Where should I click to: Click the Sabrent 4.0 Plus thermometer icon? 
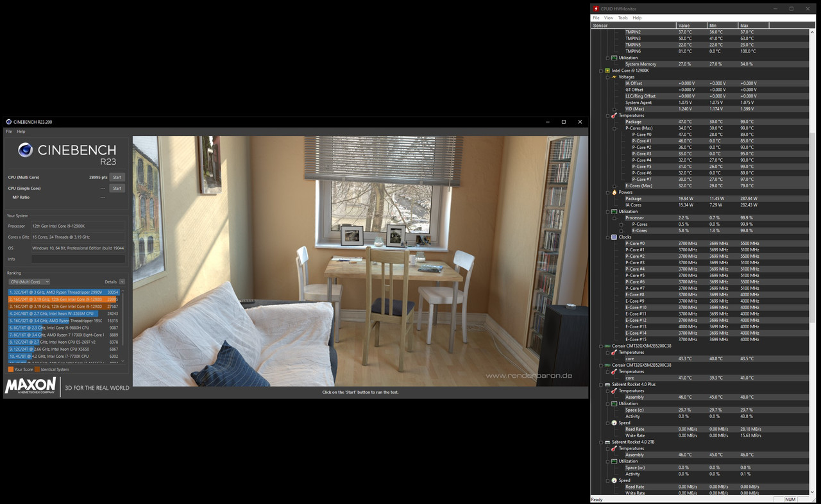[614, 391]
